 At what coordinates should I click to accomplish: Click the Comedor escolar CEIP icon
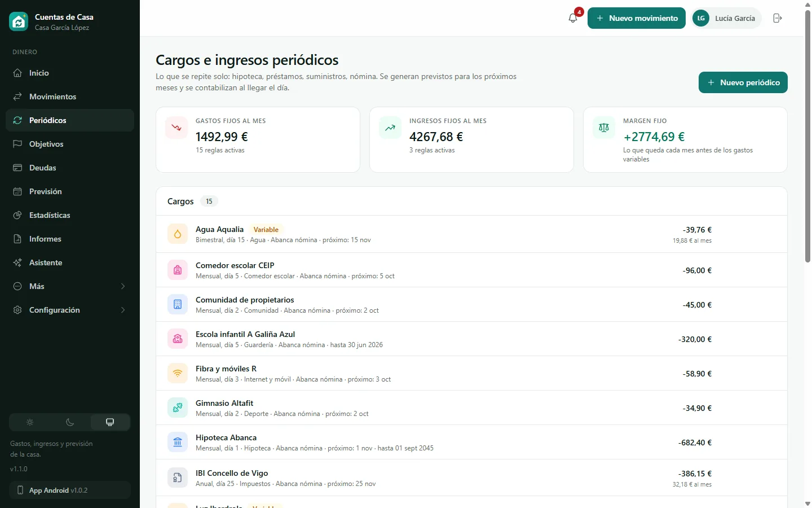point(178,270)
